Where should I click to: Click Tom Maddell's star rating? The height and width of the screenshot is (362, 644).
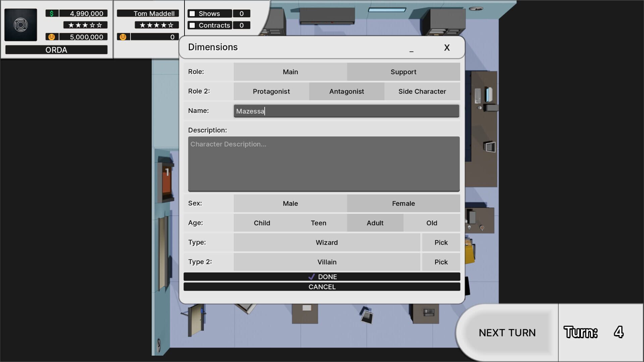(156, 24)
